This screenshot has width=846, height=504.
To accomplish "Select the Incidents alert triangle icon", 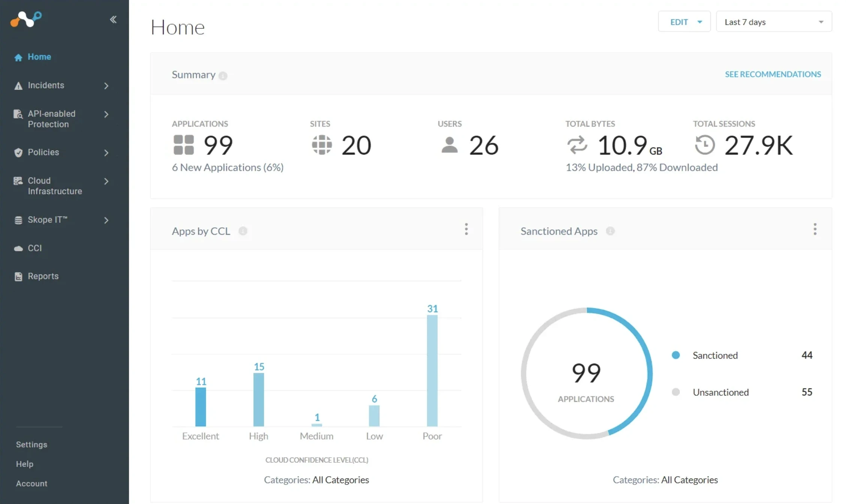I will point(18,85).
